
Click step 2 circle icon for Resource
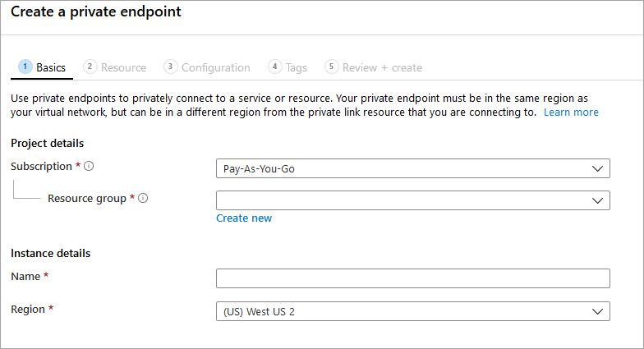[90, 67]
